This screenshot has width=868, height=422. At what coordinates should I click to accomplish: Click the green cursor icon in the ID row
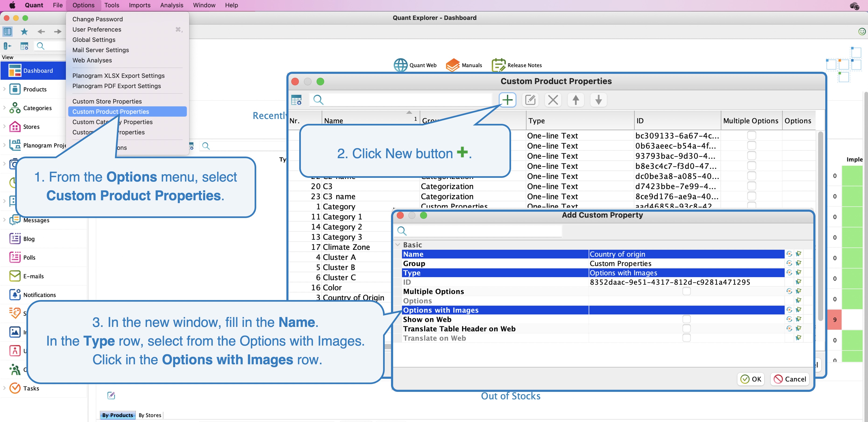click(798, 282)
